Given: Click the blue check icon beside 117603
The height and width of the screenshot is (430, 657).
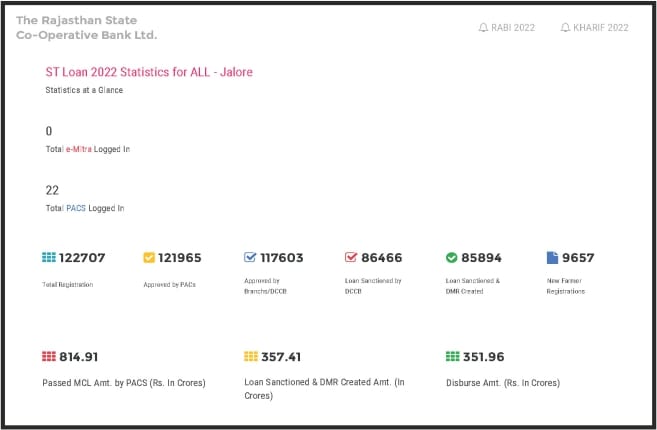Looking at the screenshot, I should coord(250,258).
